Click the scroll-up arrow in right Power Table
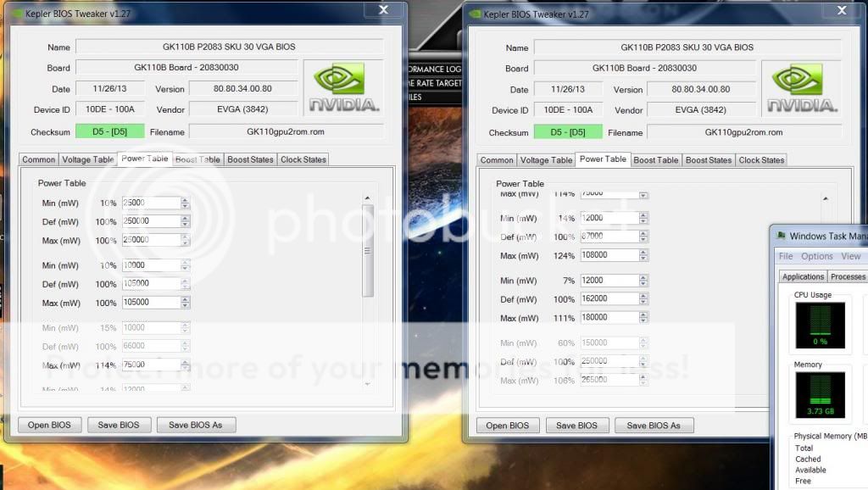 click(x=826, y=198)
